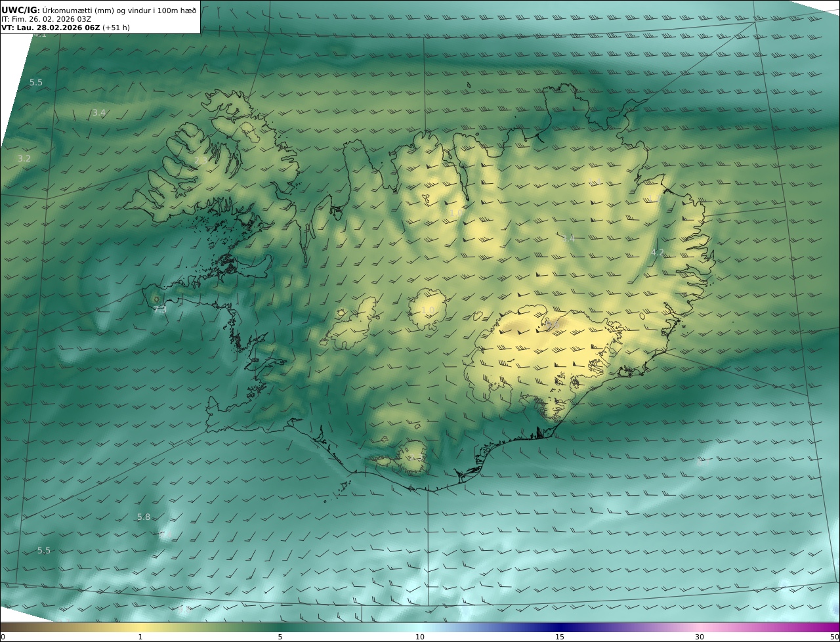Click the 5.5 value near the bottom-left corner
The width and height of the screenshot is (840, 642).
point(43,550)
